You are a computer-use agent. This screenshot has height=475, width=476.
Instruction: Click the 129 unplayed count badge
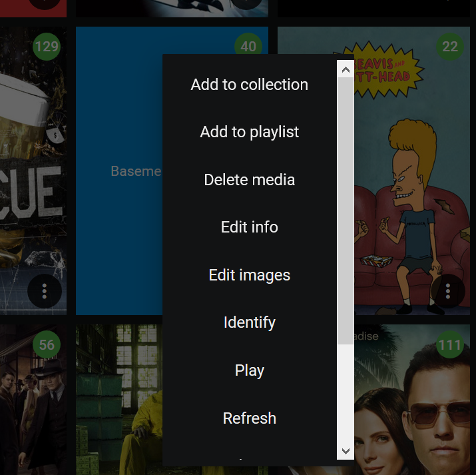tap(47, 47)
